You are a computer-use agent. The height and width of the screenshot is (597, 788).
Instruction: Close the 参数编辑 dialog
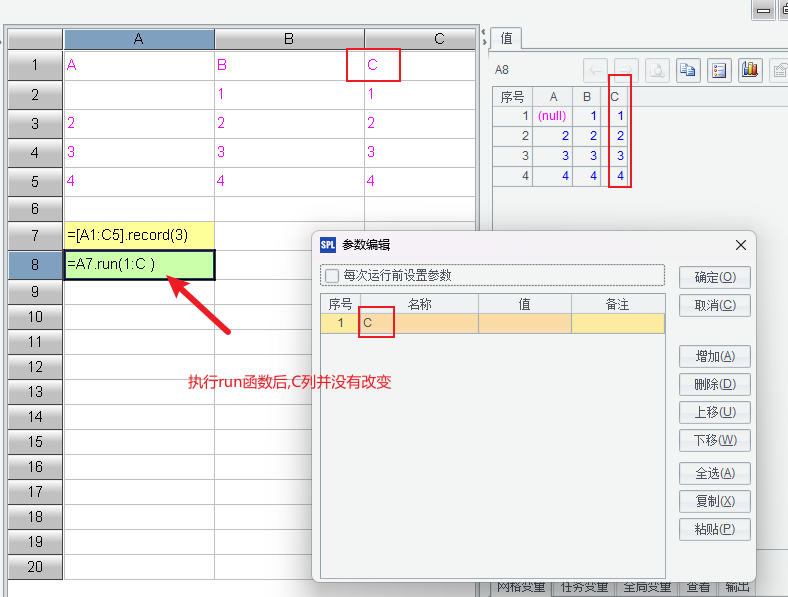click(x=741, y=245)
